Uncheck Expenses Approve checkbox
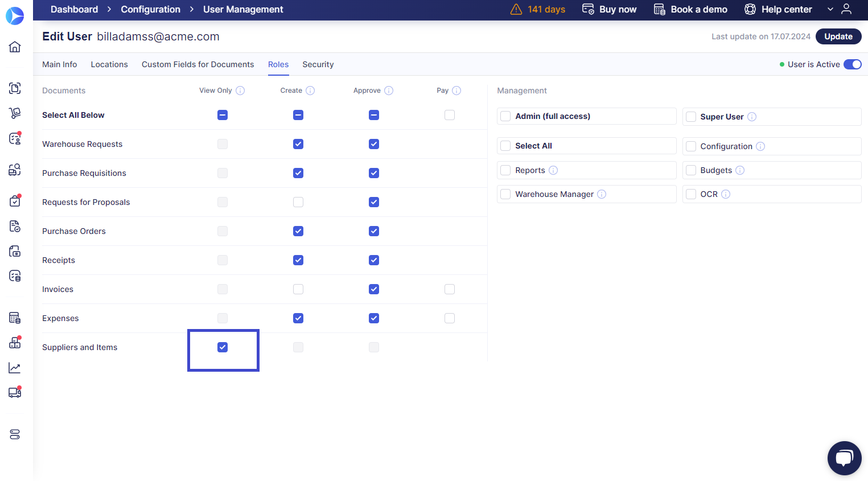This screenshot has width=868, height=481. 374,318
